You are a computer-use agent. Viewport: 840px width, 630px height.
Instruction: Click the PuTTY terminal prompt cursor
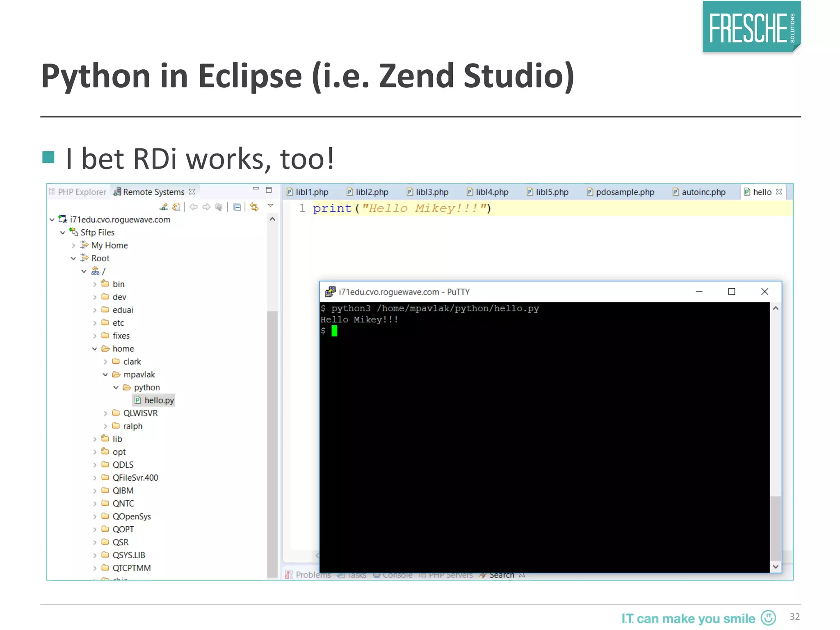[x=334, y=331]
